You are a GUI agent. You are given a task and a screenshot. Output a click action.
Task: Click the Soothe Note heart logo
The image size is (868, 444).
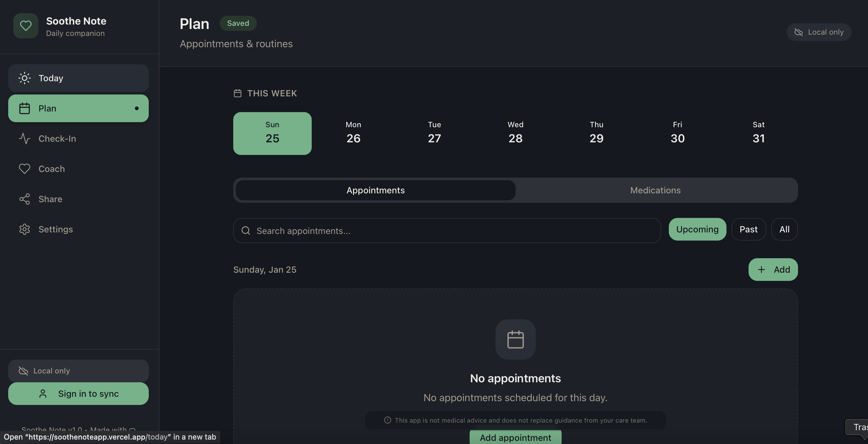26,26
